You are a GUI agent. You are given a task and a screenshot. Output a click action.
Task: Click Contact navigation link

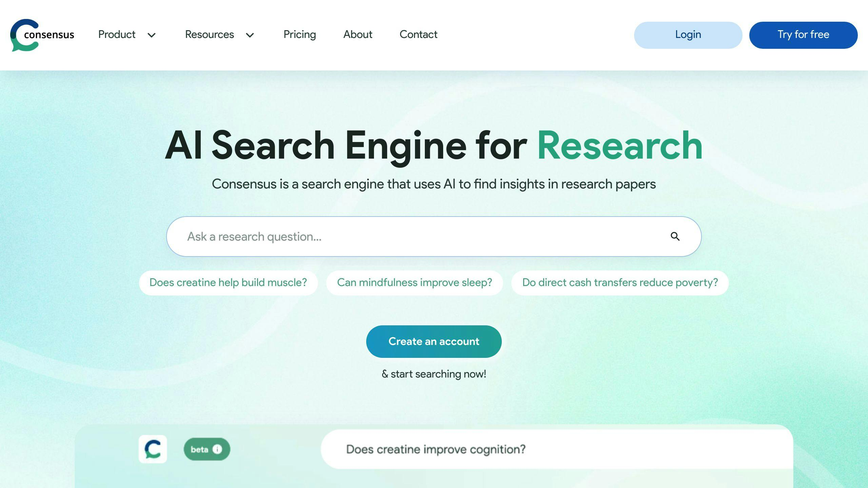tap(418, 34)
